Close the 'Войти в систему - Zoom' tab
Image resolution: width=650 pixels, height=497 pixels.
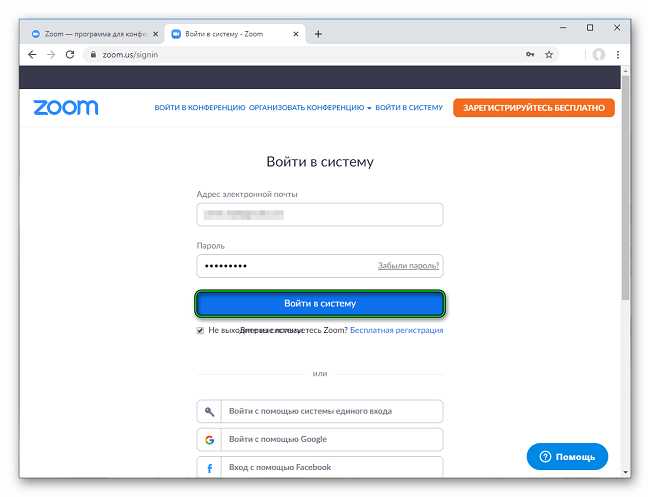click(296, 34)
